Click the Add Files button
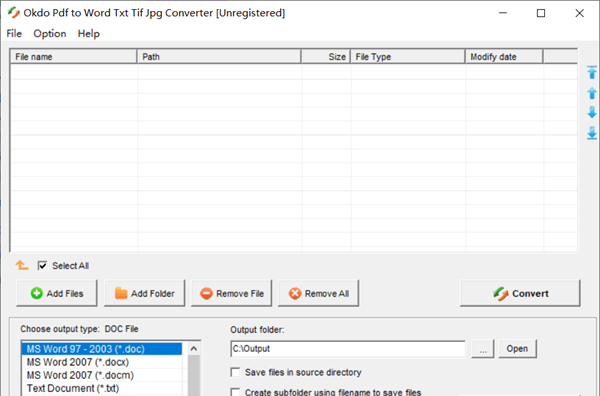Screen dimensions: 600x396 [x=57, y=293]
